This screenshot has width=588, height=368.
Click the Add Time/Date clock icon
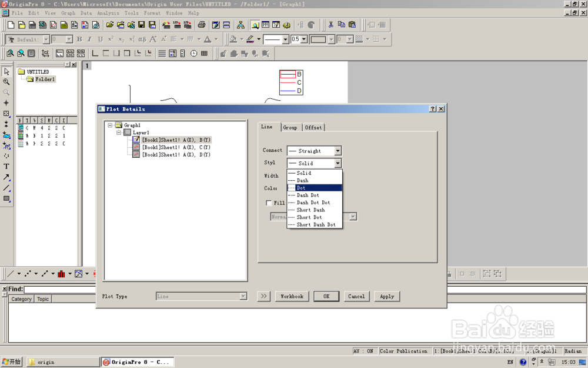tap(193, 54)
